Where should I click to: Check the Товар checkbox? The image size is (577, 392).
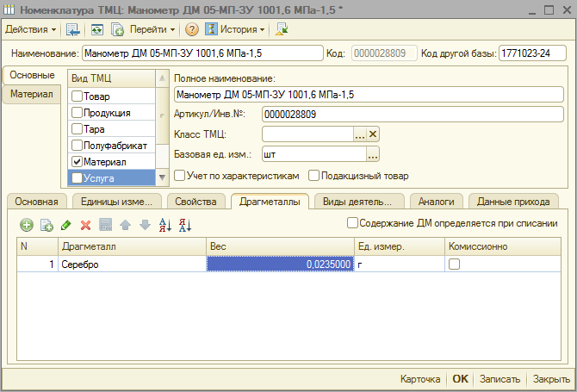point(77,96)
